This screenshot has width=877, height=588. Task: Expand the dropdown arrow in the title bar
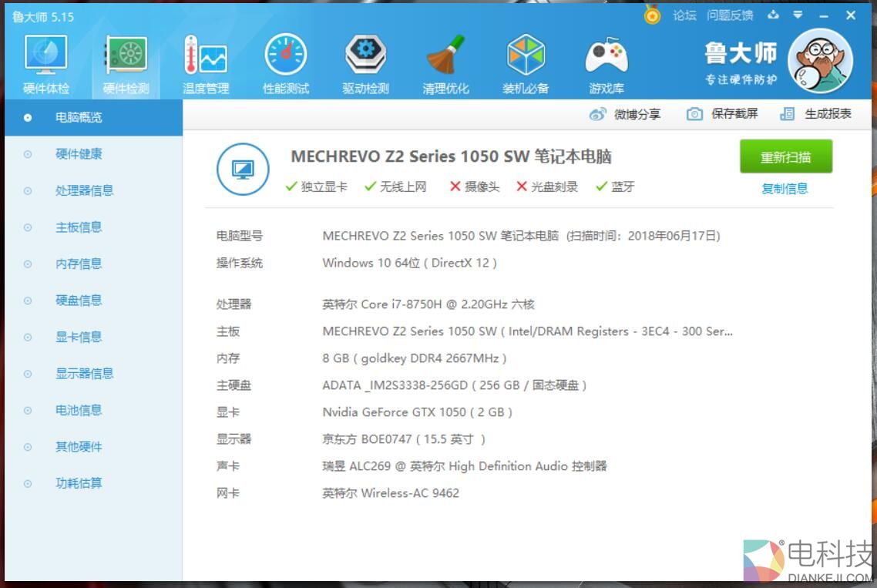pos(797,15)
